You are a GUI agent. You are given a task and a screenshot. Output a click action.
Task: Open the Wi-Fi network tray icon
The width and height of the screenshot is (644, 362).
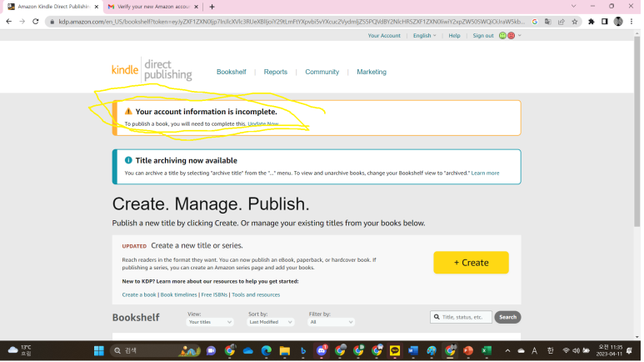pyautogui.click(x=566, y=351)
